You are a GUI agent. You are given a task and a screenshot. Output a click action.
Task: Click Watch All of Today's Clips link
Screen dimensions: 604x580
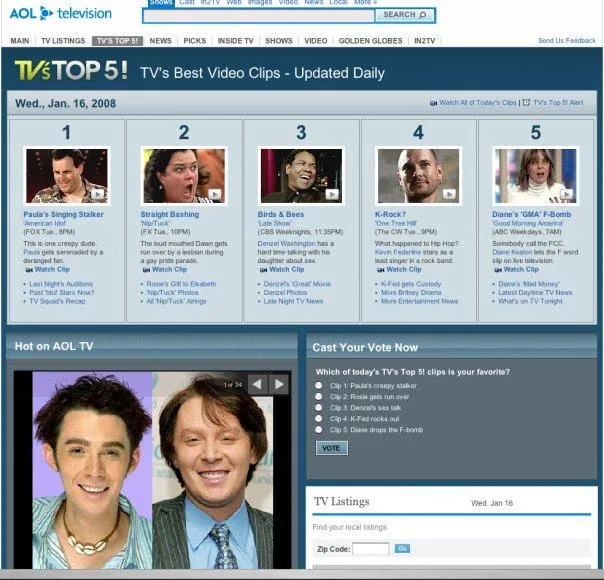478,102
